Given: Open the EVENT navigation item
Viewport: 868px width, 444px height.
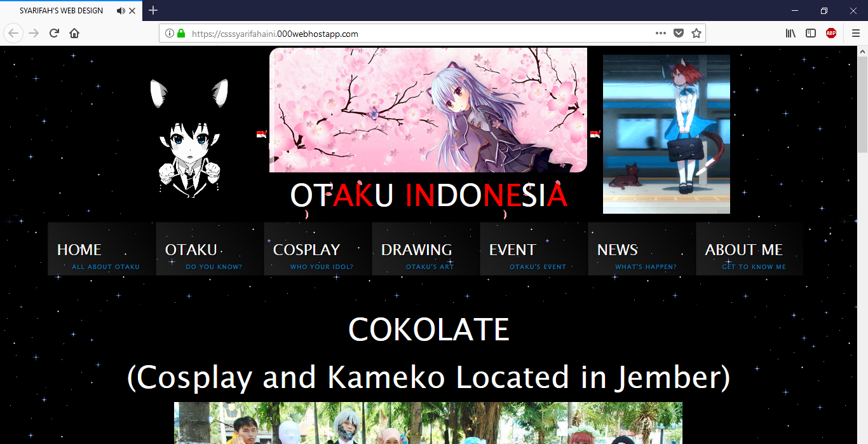Looking at the screenshot, I should click(534, 249).
